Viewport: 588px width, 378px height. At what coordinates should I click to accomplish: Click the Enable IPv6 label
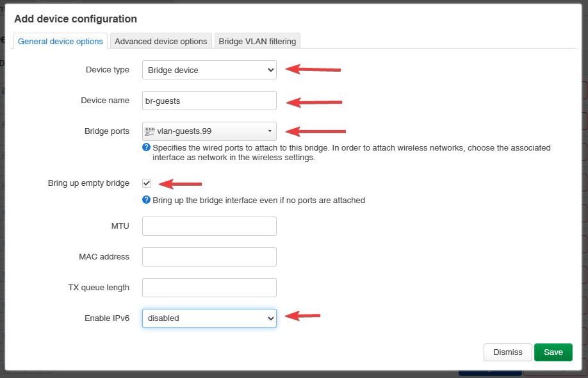point(107,318)
